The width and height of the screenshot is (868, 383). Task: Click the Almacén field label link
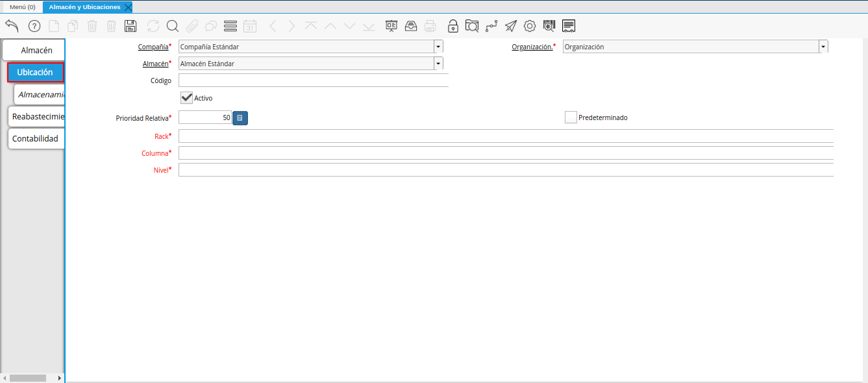point(155,64)
